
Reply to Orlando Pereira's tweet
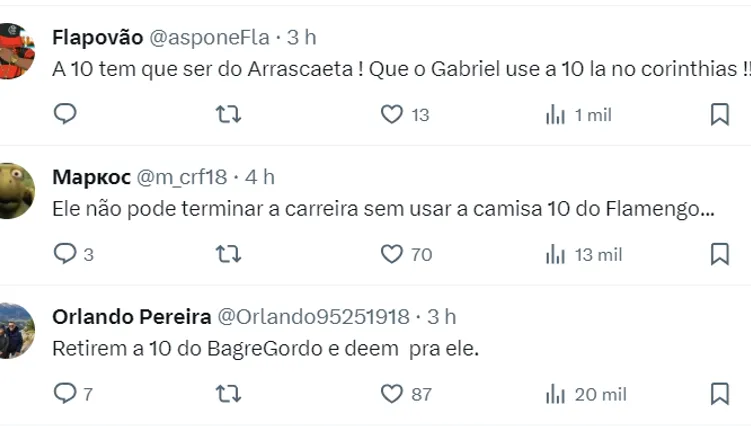65,394
